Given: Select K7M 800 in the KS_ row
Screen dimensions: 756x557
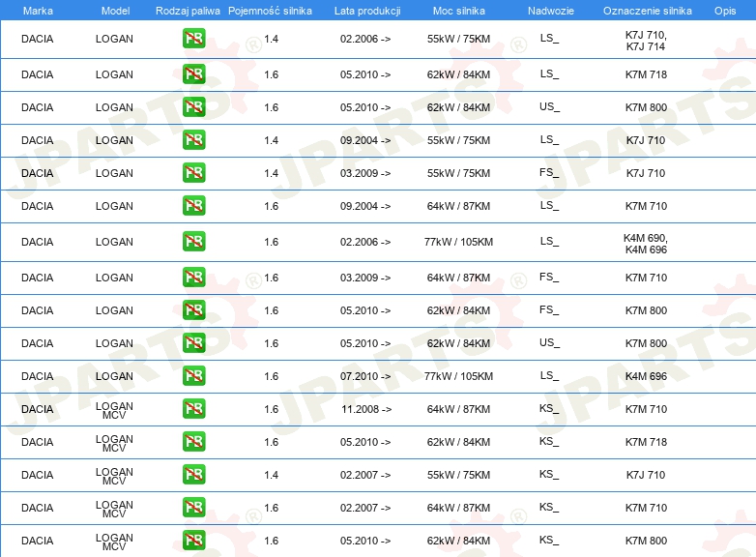Looking at the screenshot, I should (x=646, y=541).
